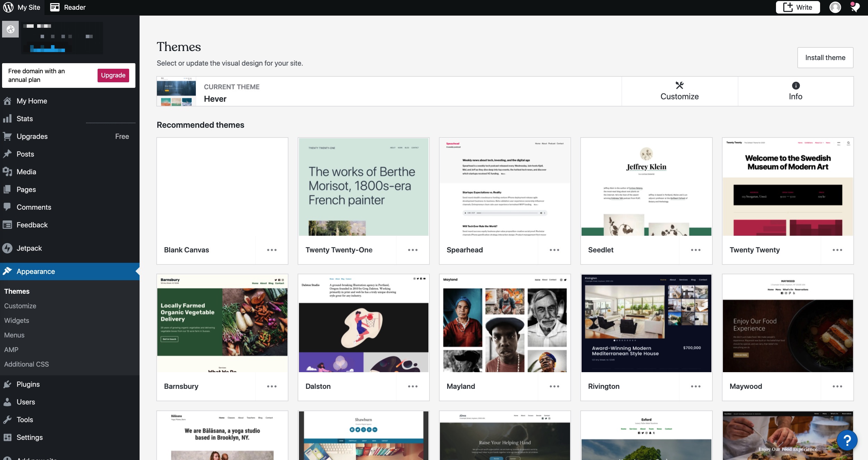The height and width of the screenshot is (460, 868).
Task: Open the Exford theme preview
Action: click(646, 436)
